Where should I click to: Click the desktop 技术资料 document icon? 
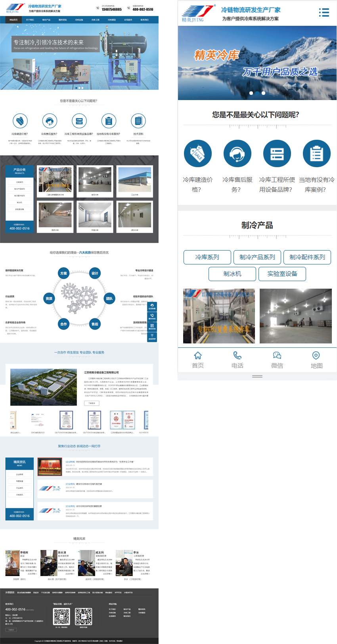click(x=138, y=121)
